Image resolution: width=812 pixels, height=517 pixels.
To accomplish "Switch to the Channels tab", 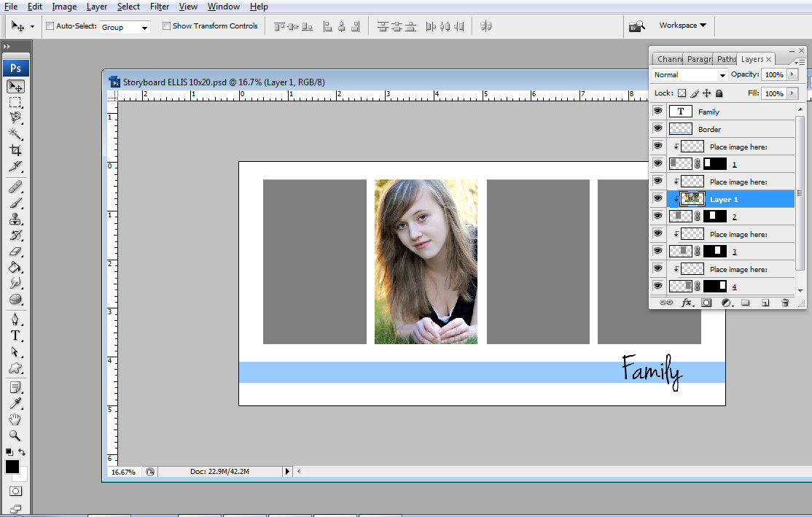I will 668,58.
